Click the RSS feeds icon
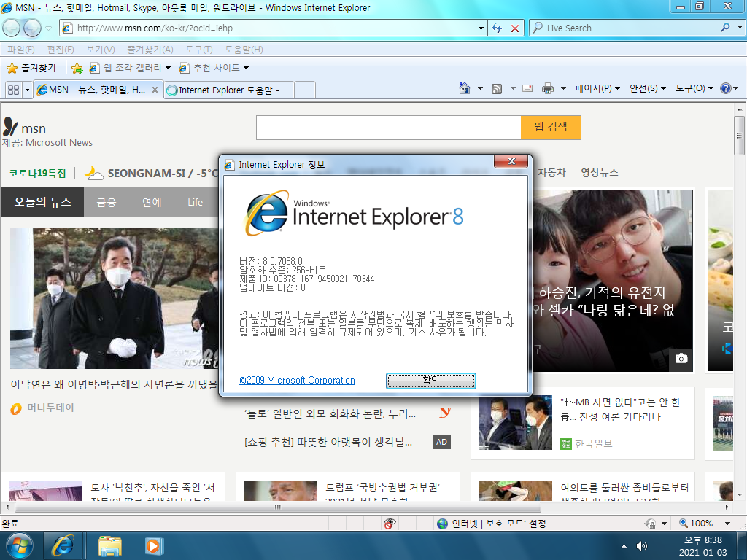Viewport: 747px width, 560px height. (497, 88)
